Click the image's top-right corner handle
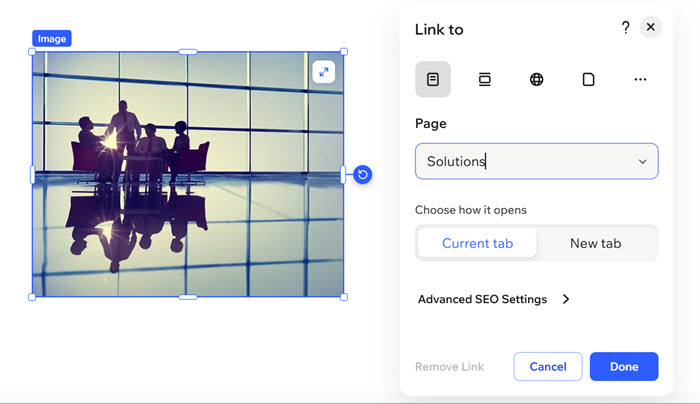Viewport: 700px width, 404px height. [x=344, y=52]
